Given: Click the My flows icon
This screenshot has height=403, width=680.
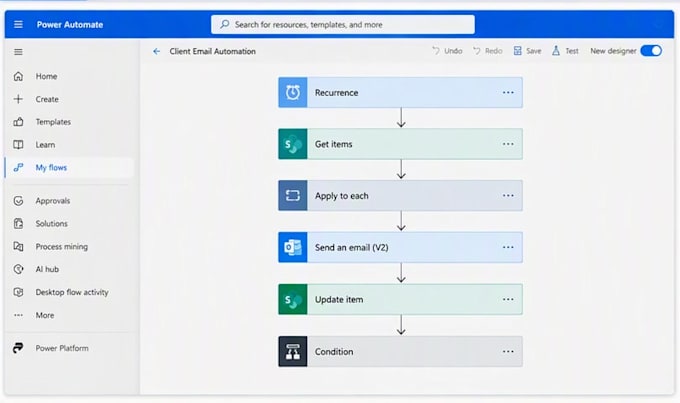Looking at the screenshot, I should point(18,167).
